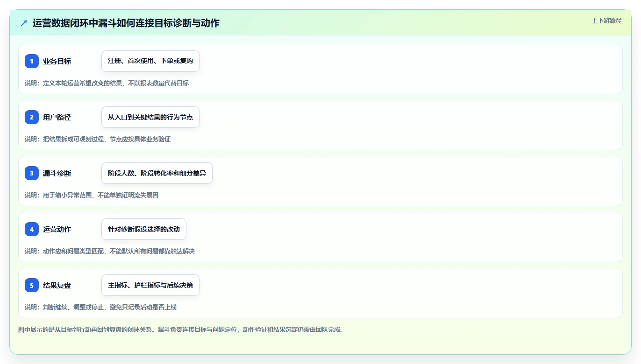Click the 上下游路径 label in the header
Viewport: 641px width, 364px height.
(x=606, y=21)
